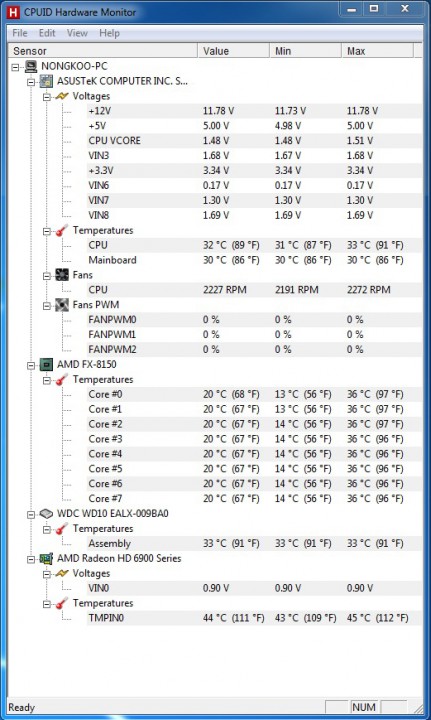Select the Core #6 row
The width and height of the screenshot is (431, 720).
click(255, 484)
